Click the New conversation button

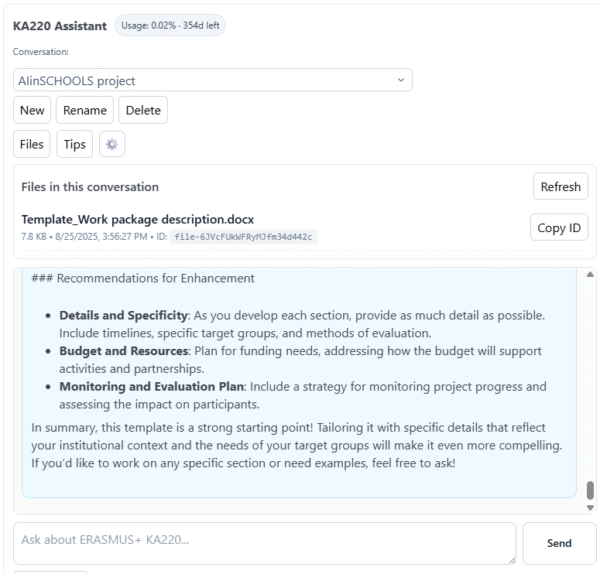32,110
